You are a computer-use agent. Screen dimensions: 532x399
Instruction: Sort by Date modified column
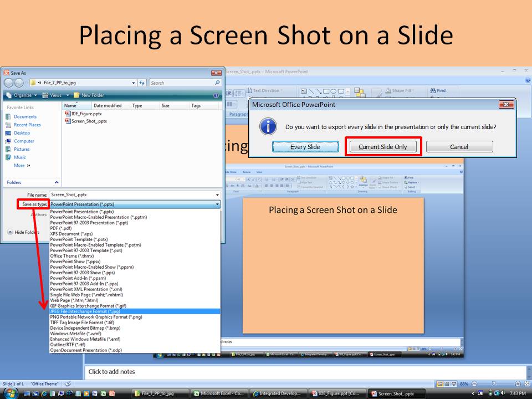pos(108,105)
